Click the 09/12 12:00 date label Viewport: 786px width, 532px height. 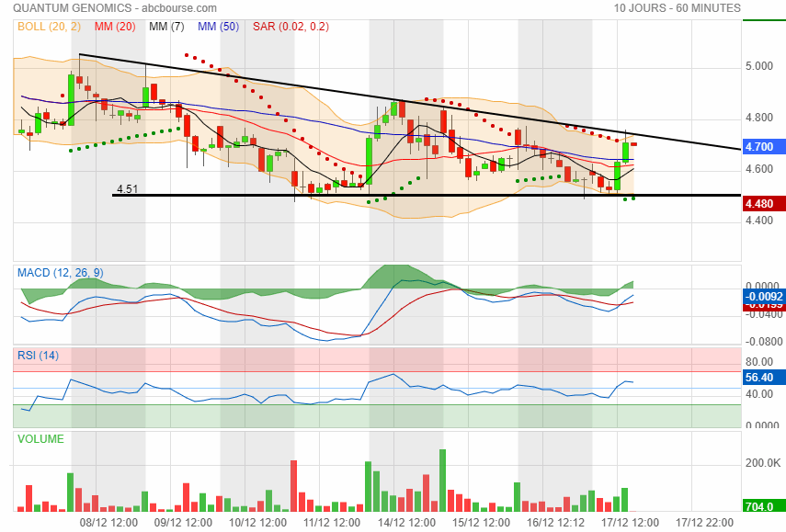[183, 523]
